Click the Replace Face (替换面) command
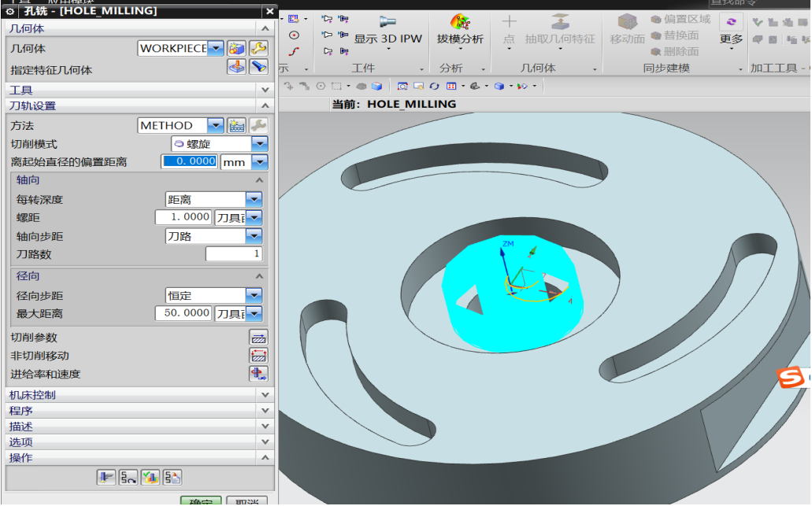 675,35
